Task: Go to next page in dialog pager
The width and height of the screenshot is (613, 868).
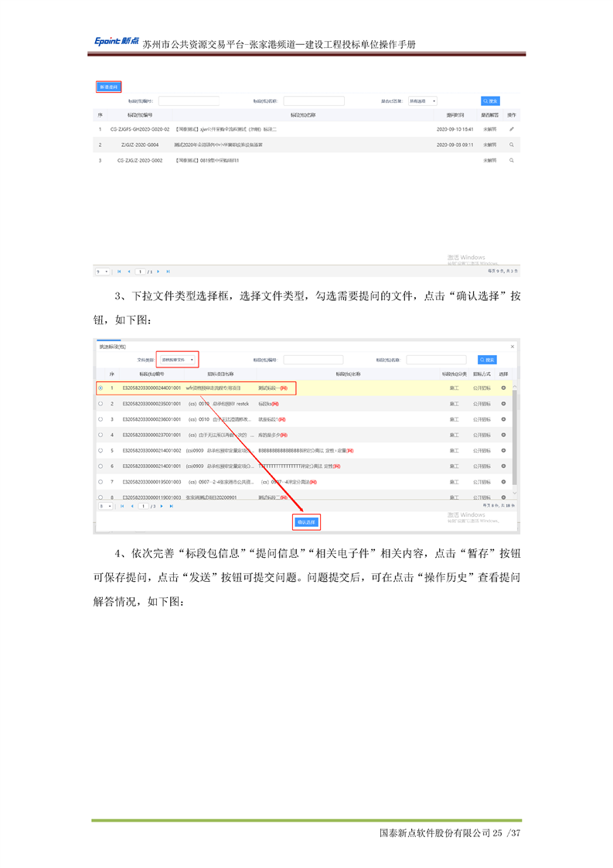Action: pos(162,506)
